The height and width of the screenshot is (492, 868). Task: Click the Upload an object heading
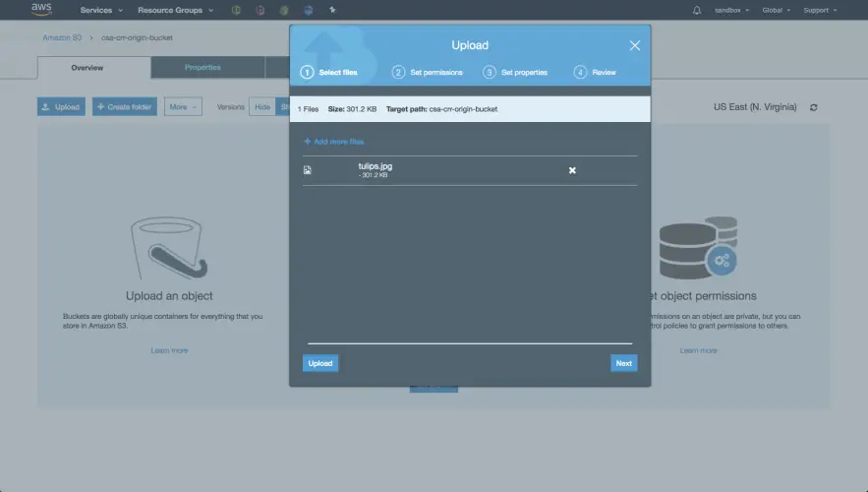pyautogui.click(x=169, y=296)
